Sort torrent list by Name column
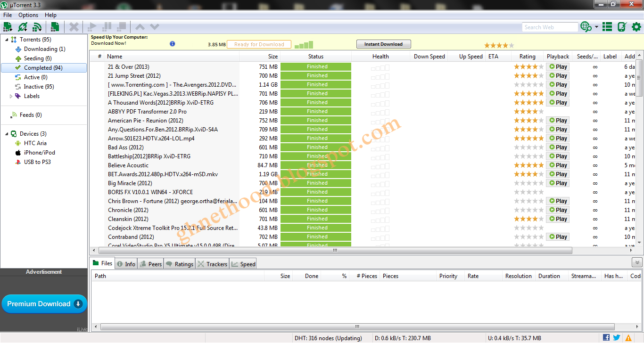The width and height of the screenshot is (644, 343). click(x=172, y=57)
